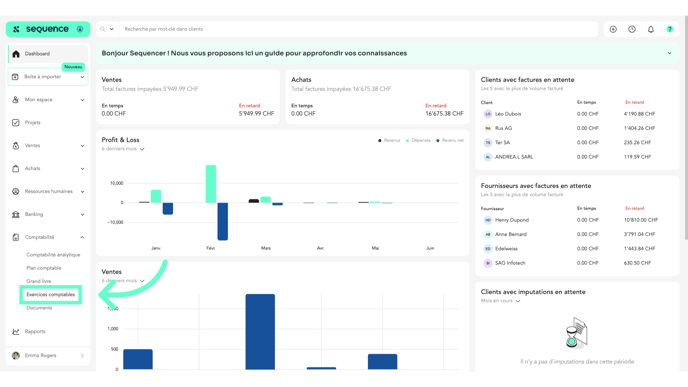This screenshot has height=387, width=688.
Task: Click the plus add icon in top bar
Action: click(613, 29)
